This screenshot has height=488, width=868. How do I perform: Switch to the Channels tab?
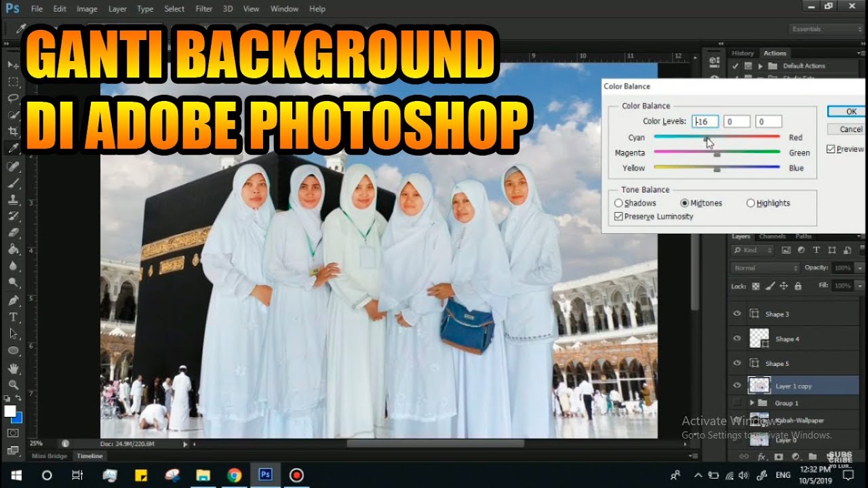pyautogui.click(x=772, y=237)
